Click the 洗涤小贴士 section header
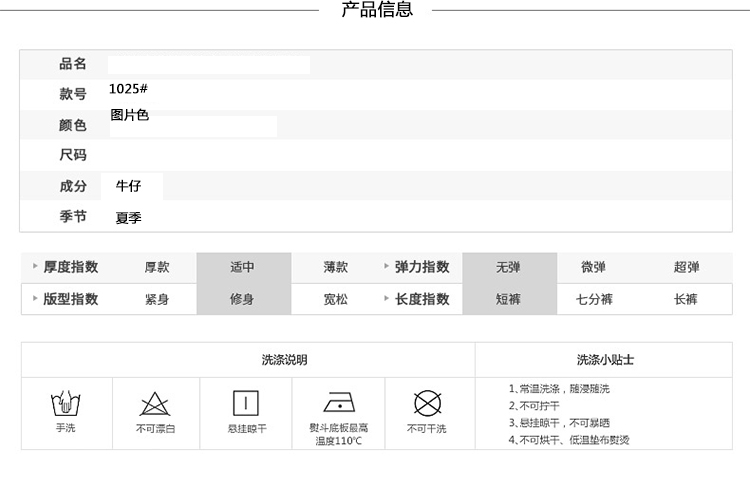This screenshot has height=489, width=750. pyautogui.click(x=605, y=360)
